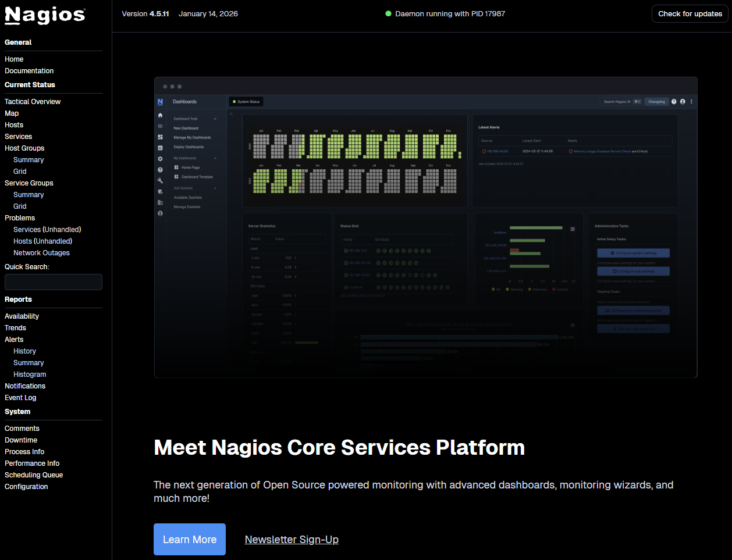Click the Quick Search input field
Screen dimensions: 732x560
click(53, 281)
